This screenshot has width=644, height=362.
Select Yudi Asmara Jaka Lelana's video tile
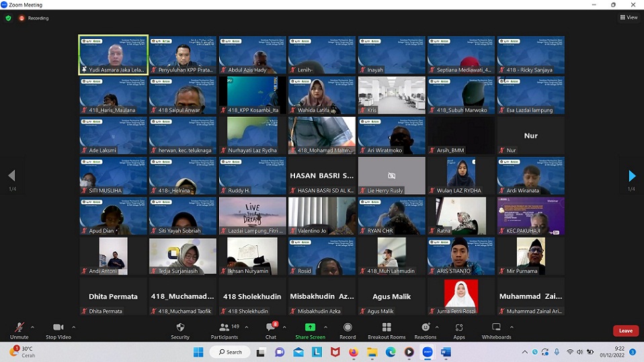click(x=113, y=54)
